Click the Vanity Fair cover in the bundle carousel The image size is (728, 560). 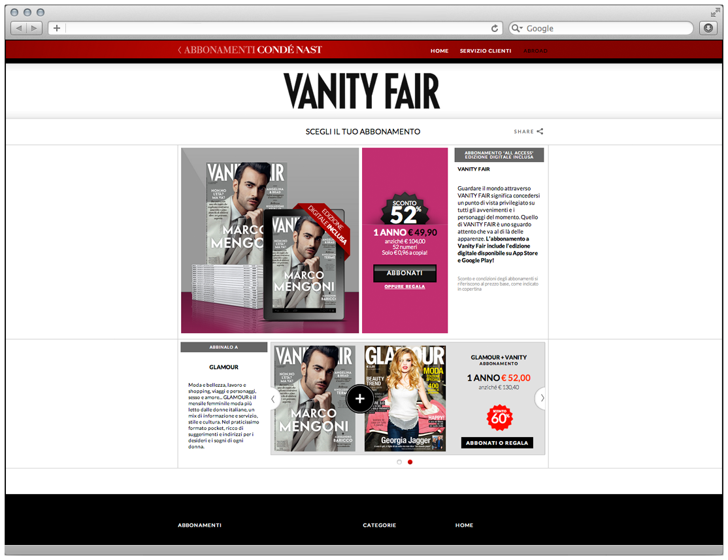coord(314,399)
